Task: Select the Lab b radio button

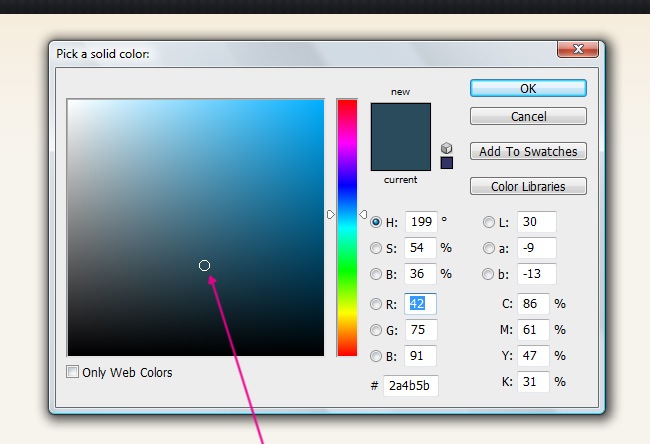Action: tap(488, 274)
